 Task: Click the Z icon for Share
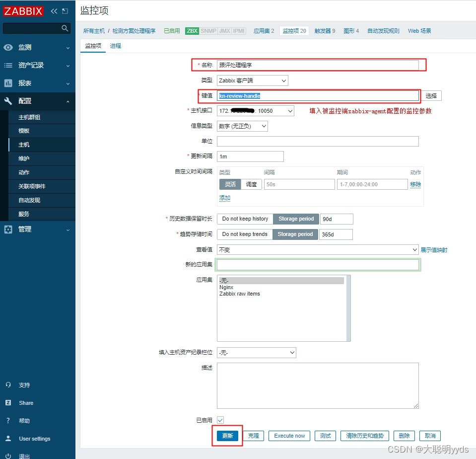[x=8, y=403]
